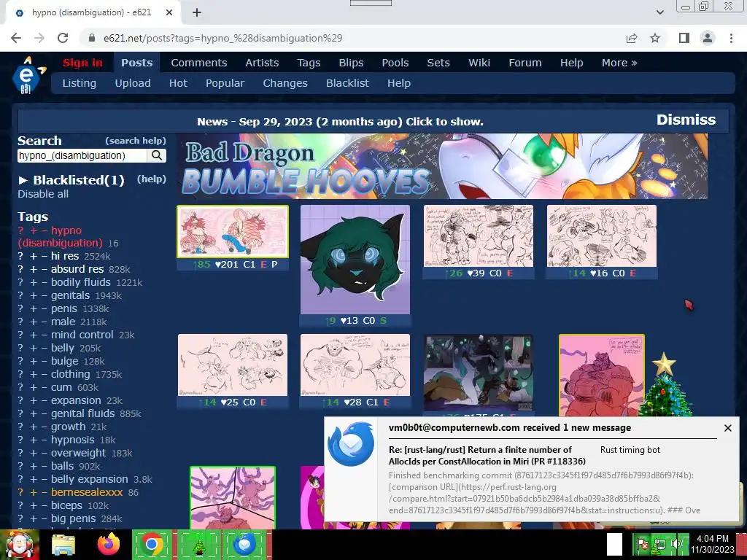Exclude the overweight tag with –
This screenshot has width=747, height=560.
(44, 454)
